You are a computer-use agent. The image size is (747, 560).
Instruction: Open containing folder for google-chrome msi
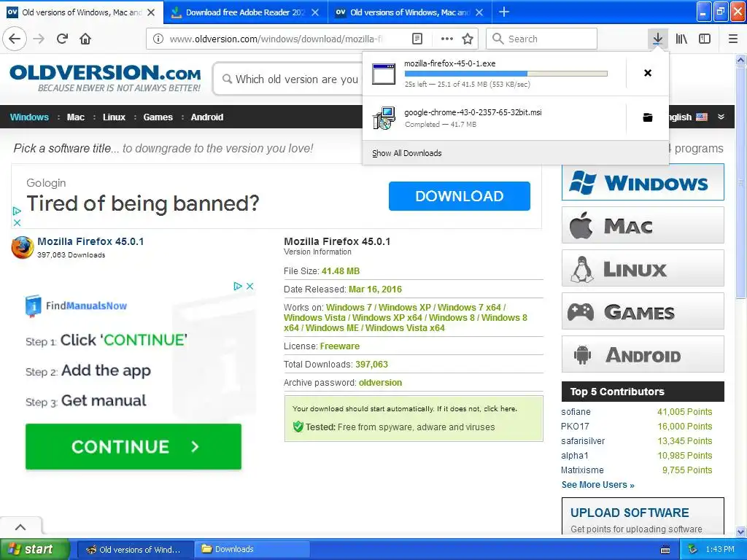(648, 117)
